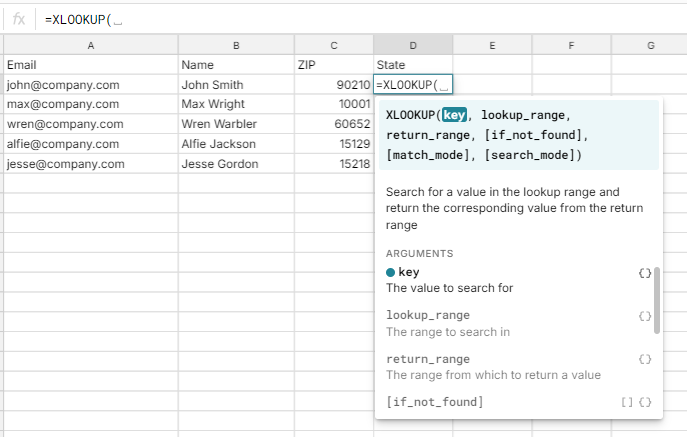The image size is (687, 437).
Task: Select ZIP cell with value 90210
Action: coord(333,85)
